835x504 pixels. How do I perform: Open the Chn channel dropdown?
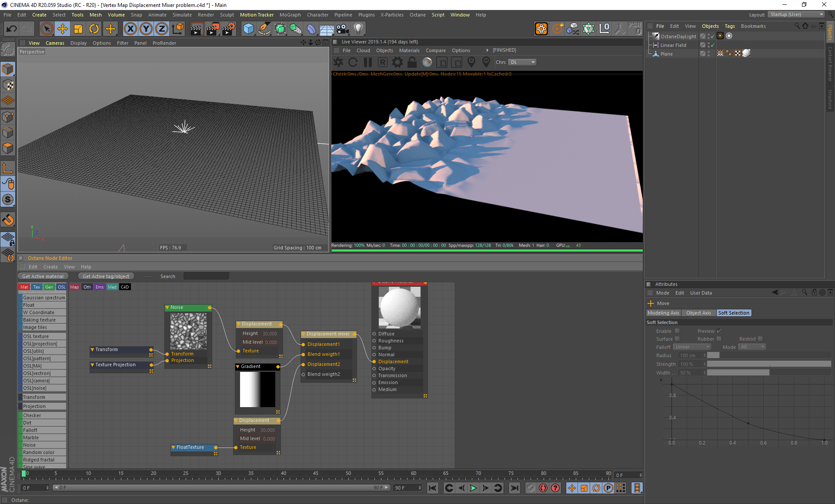click(x=522, y=62)
